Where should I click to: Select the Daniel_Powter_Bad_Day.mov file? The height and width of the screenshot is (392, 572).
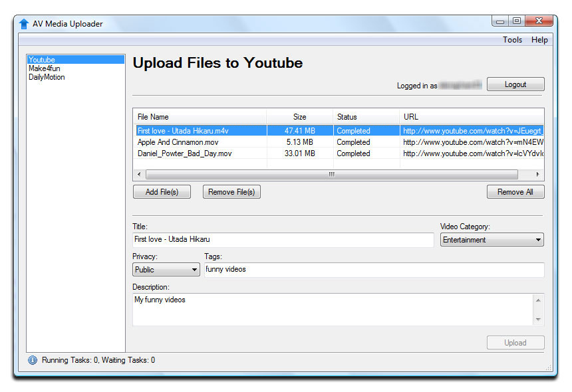coord(185,153)
